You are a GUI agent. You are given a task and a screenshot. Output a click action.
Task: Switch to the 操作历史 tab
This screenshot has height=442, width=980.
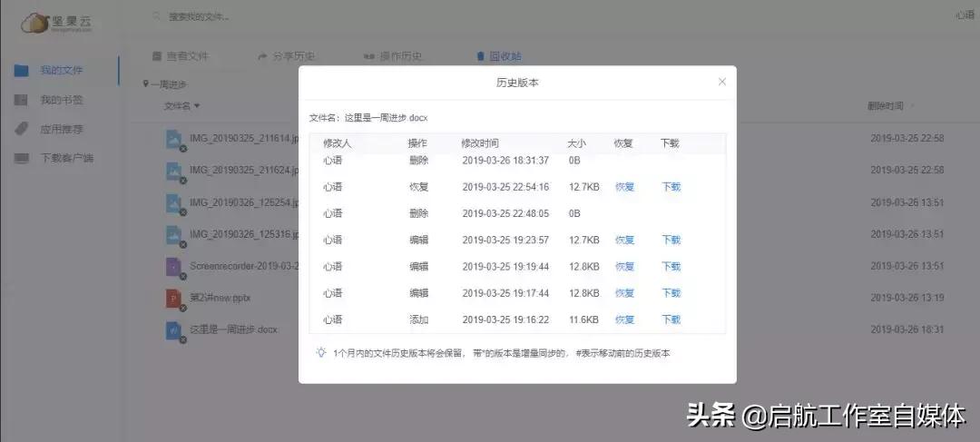(x=393, y=56)
